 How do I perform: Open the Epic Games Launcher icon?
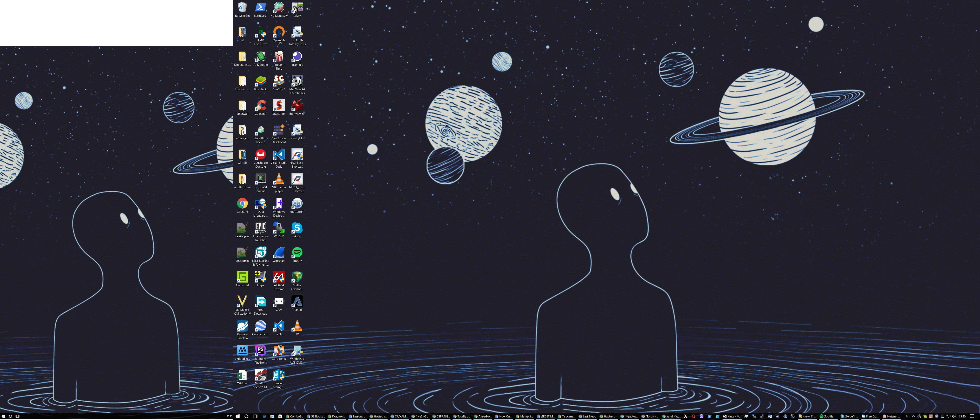tap(261, 232)
